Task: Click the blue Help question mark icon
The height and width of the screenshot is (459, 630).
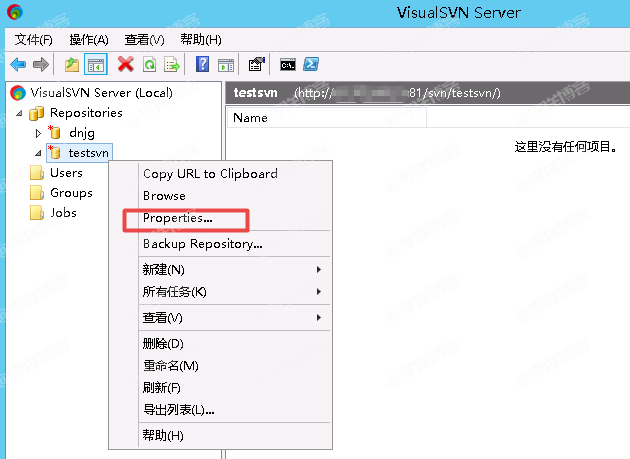Action: (203, 65)
